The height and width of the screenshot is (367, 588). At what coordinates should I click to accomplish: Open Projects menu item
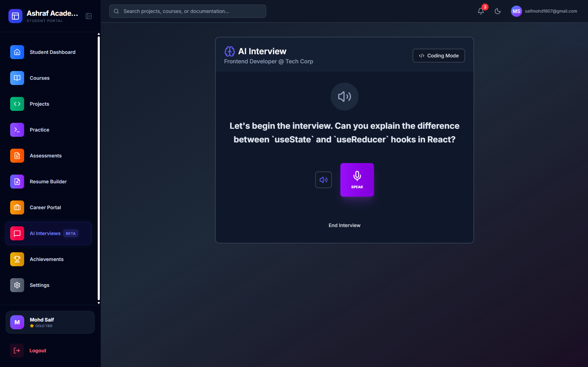(49, 104)
